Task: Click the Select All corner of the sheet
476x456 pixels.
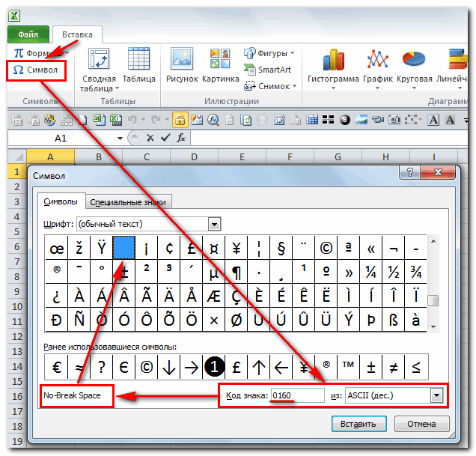Action: click(18, 157)
